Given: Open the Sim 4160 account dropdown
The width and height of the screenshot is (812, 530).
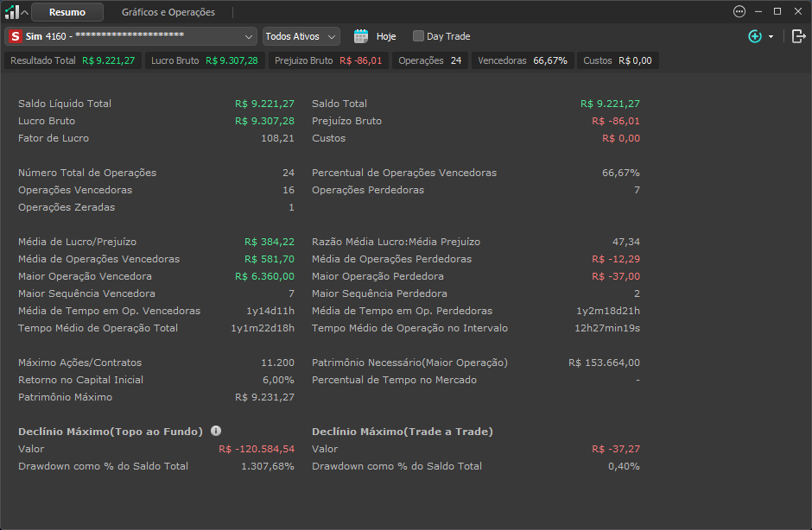Looking at the screenshot, I should click(131, 36).
